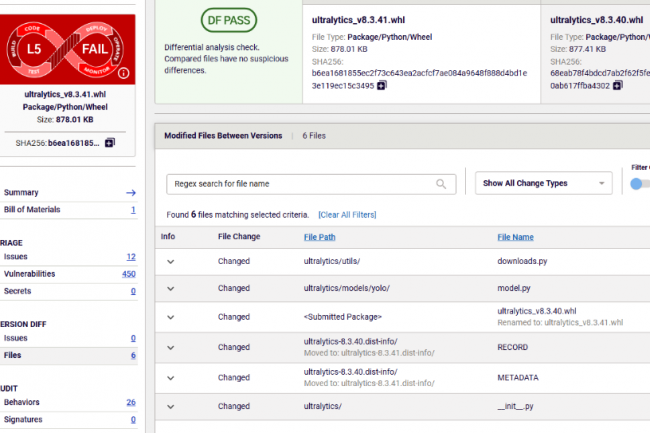Expand the model.py row details
Viewport: 650px width, 433px height.
[x=170, y=289]
